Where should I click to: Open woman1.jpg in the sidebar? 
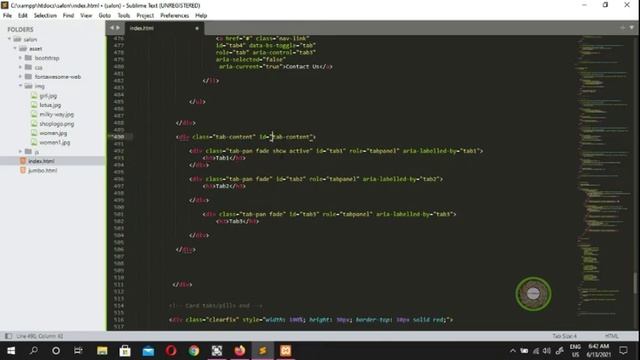55,142
